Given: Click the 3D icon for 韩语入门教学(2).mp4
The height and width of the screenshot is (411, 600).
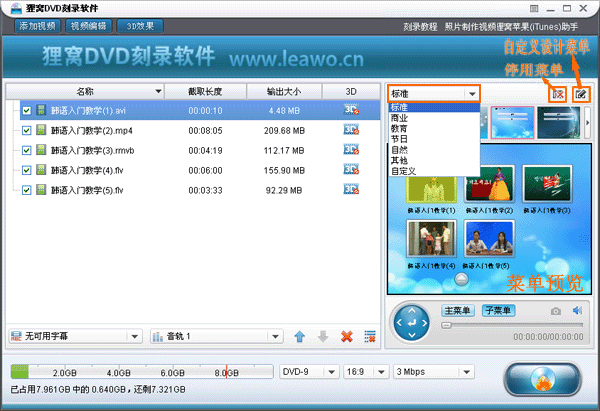Looking at the screenshot, I should pos(351,130).
